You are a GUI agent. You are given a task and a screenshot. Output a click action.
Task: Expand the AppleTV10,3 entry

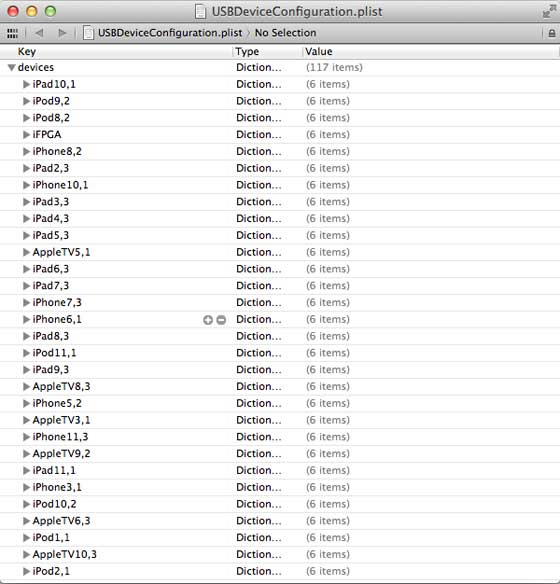pyautogui.click(x=26, y=554)
